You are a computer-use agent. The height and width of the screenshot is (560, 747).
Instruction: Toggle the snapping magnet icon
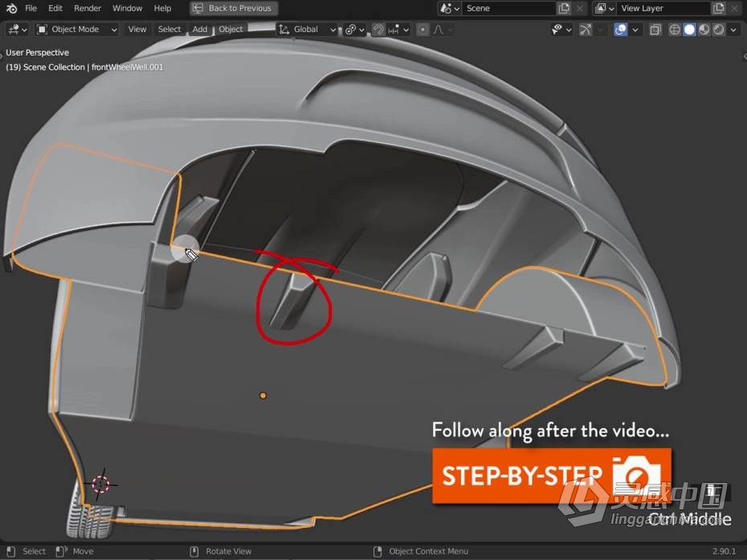[x=378, y=30]
